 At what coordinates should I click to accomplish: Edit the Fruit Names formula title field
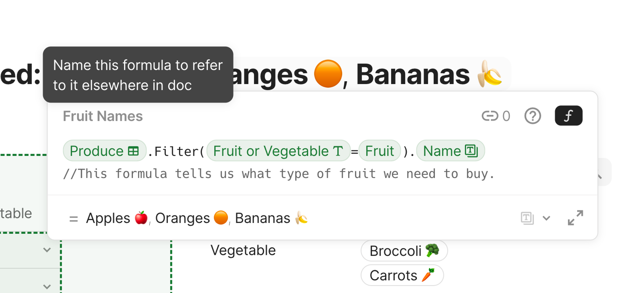tap(103, 116)
